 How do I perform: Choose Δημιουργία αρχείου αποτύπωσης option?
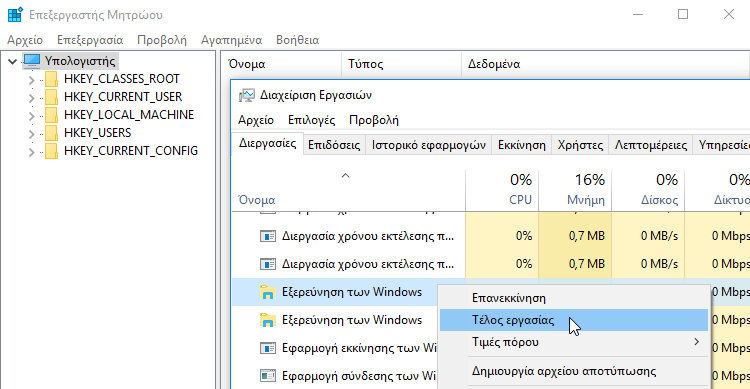pyautogui.click(x=574, y=371)
